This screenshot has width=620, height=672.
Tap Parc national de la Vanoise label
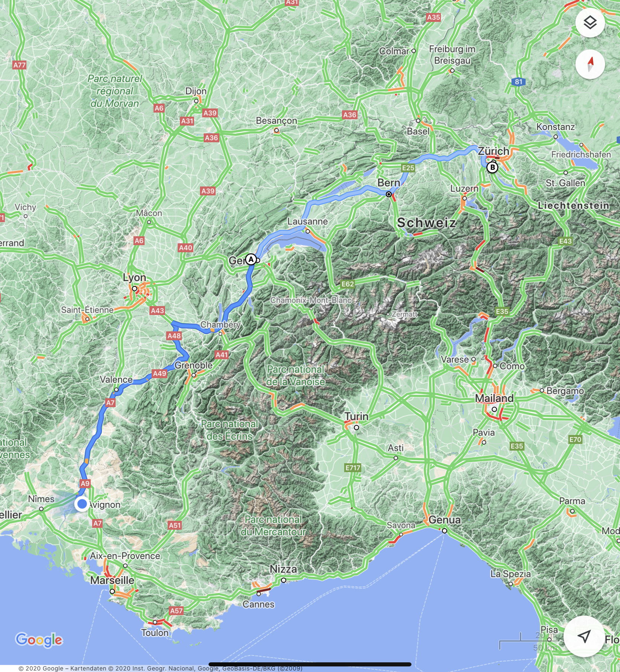[296, 376]
